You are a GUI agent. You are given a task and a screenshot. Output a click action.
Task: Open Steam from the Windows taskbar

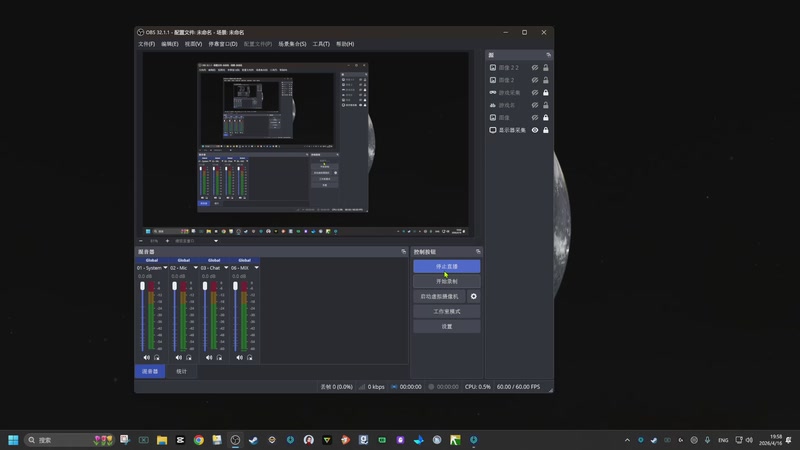tap(253, 440)
